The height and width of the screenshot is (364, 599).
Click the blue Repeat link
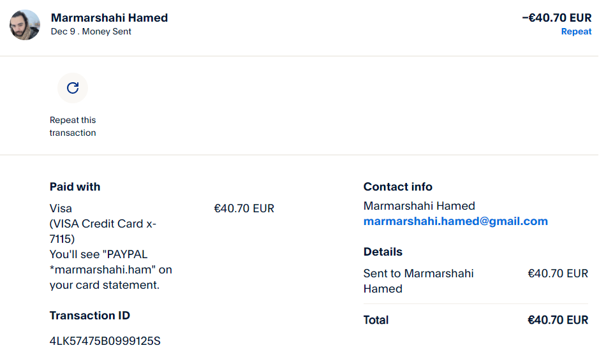tap(576, 31)
